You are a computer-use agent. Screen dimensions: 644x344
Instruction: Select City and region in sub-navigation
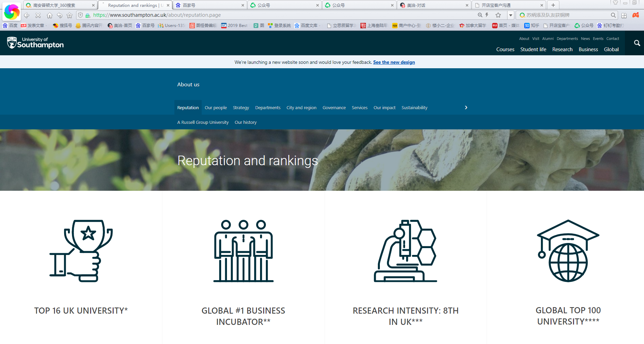pyautogui.click(x=301, y=107)
